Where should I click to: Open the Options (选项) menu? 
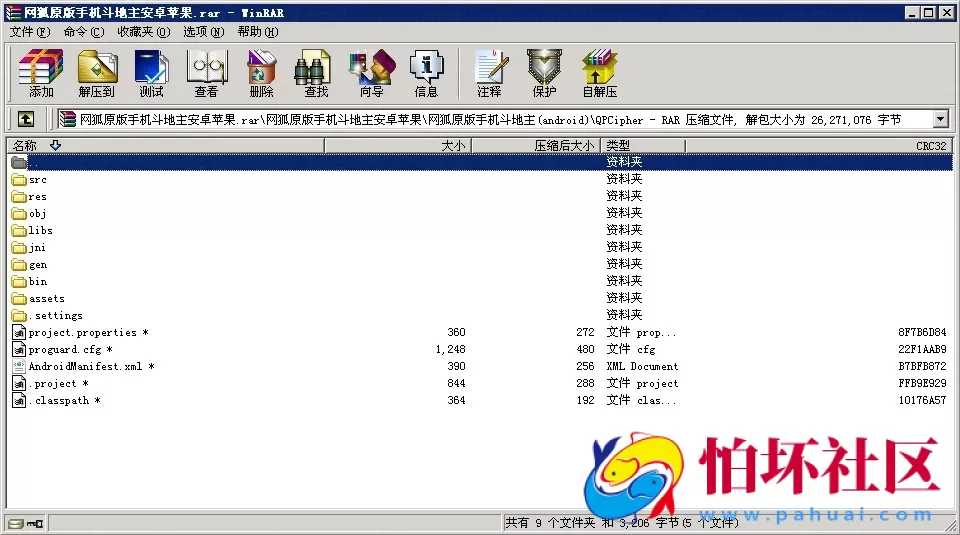tap(203, 32)
